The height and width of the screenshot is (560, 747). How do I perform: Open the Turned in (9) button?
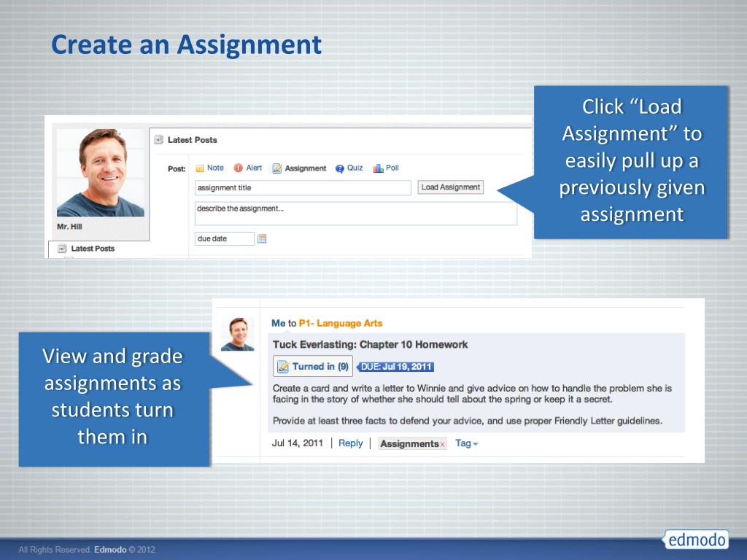coord(313,366)
